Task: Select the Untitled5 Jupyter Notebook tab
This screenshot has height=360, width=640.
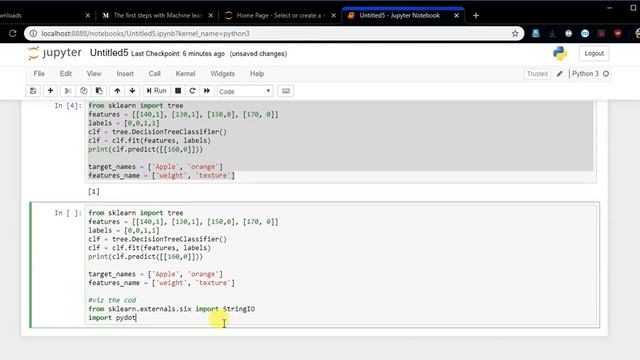Action: (399, 16)
